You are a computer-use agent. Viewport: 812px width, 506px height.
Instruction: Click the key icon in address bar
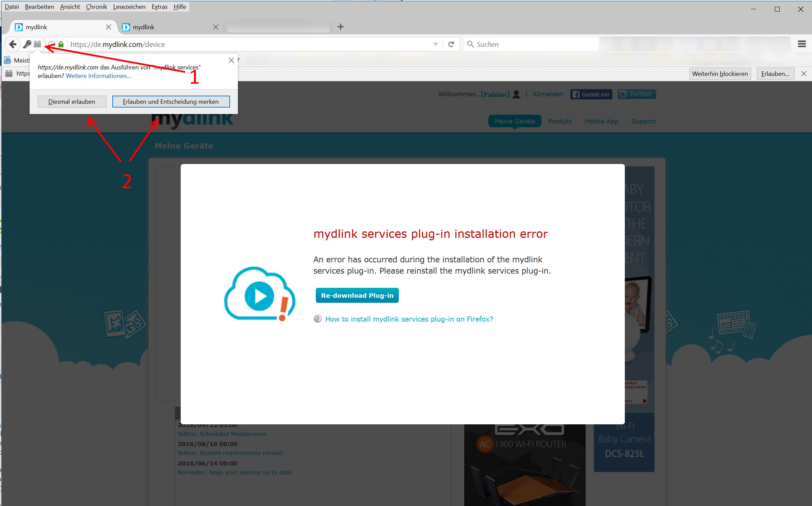(x=27, y=44)
